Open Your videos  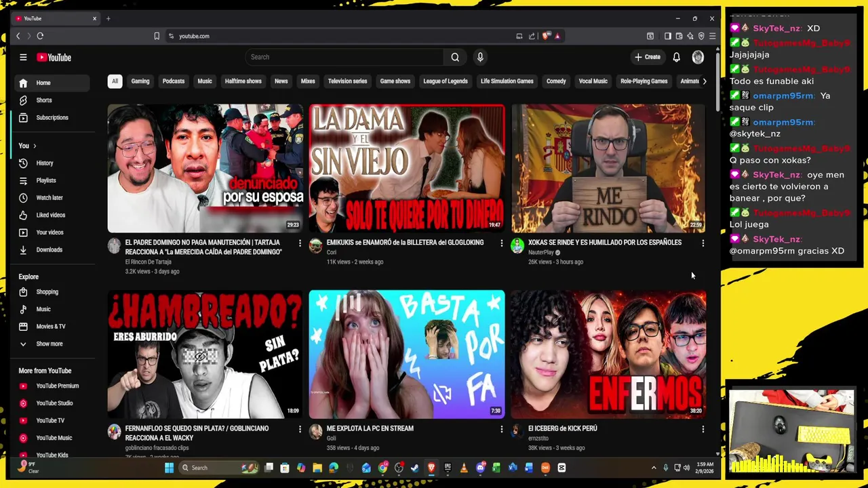click(x=52, y=232)
